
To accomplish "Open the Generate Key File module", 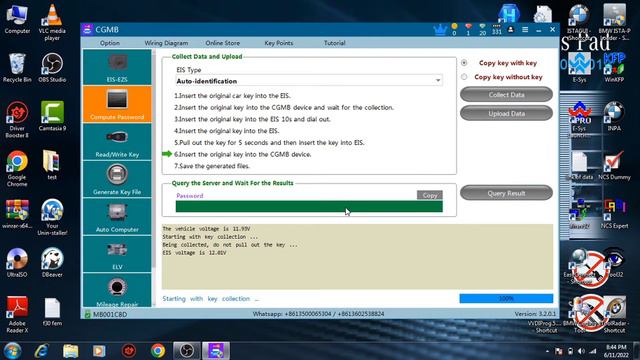I will click(x=117, y=180).
